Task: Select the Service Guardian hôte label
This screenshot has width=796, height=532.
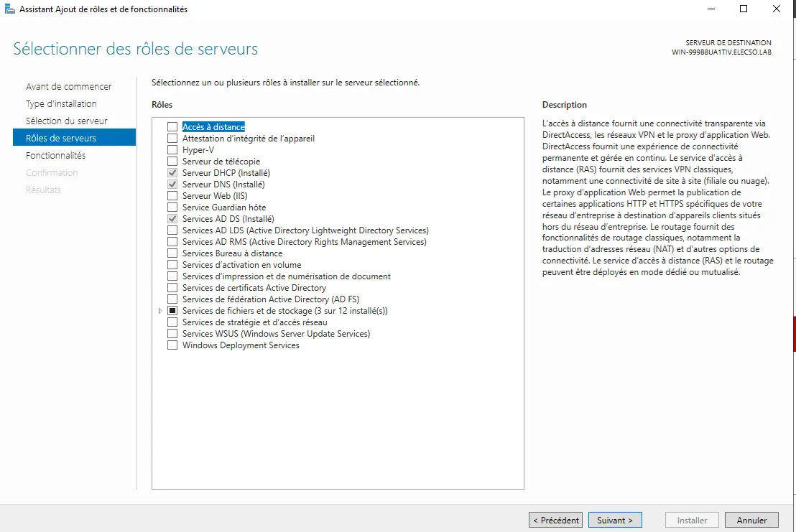Action: click(224, 207)
